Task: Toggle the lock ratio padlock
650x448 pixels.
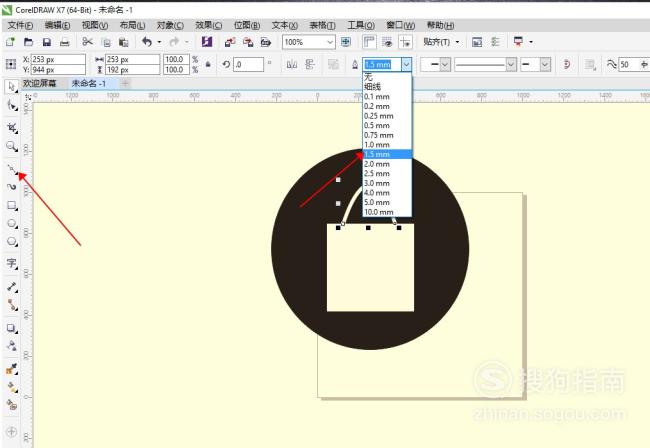Action: coord(208,64)
